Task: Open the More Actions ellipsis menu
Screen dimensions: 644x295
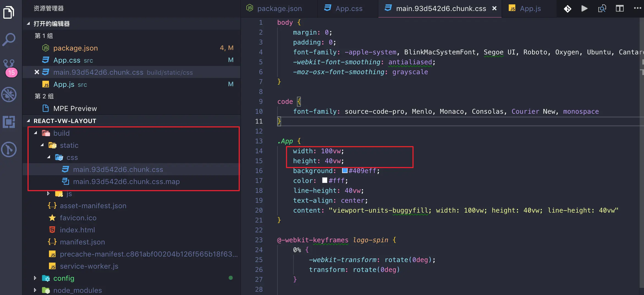Action: click(637, 8)
